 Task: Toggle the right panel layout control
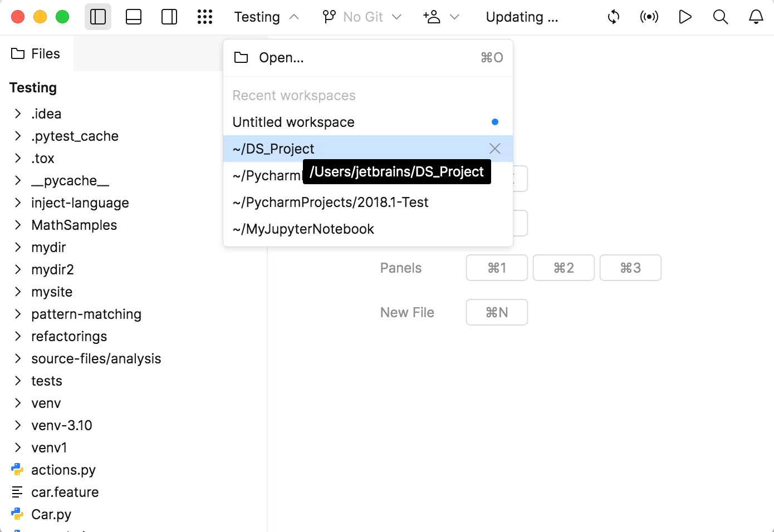click(169, 17)
